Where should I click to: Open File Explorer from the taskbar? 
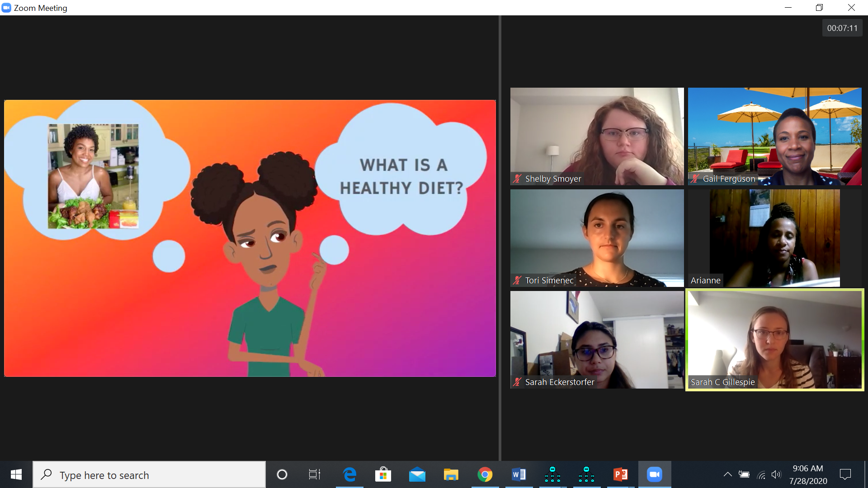[451, 474]
